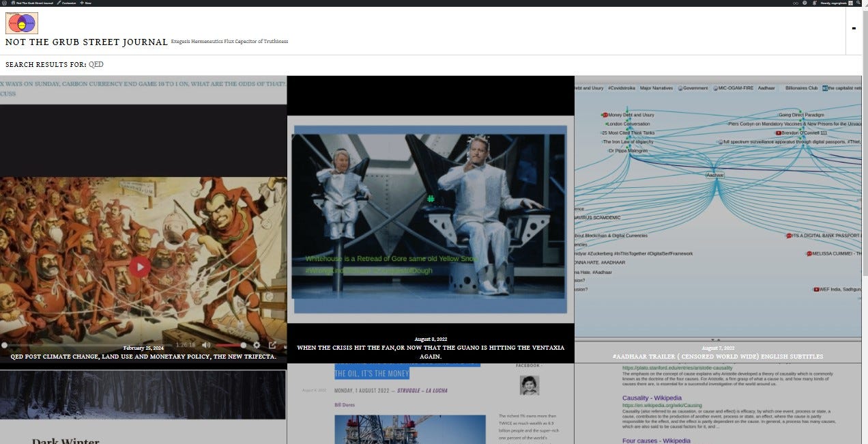Viewport: 868px width, 444px height.
Task: Open post 'QED Post Climate Change, Land Use and Monetary Policy'
Action: pos(143,356)
